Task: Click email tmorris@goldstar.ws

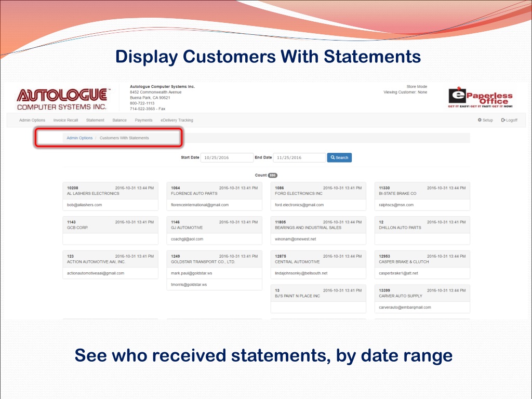Action: tap(189, 285)
